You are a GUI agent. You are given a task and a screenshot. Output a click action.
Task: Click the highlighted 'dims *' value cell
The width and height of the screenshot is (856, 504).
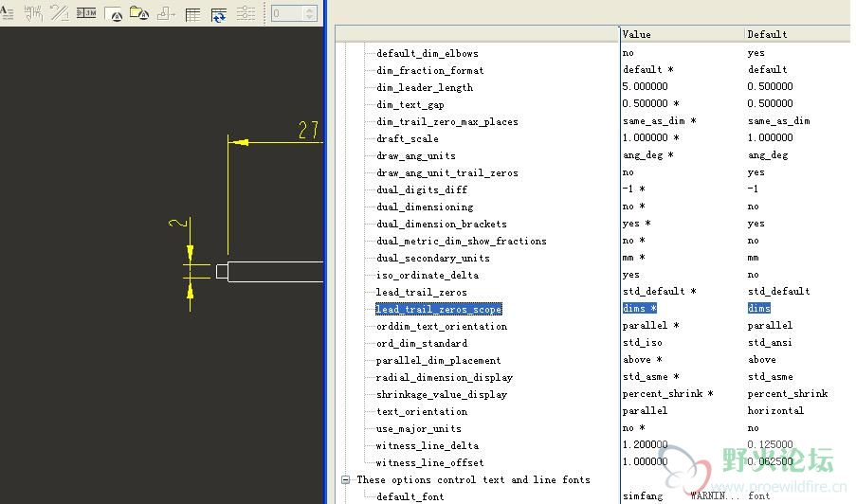(x=639, y=308)
